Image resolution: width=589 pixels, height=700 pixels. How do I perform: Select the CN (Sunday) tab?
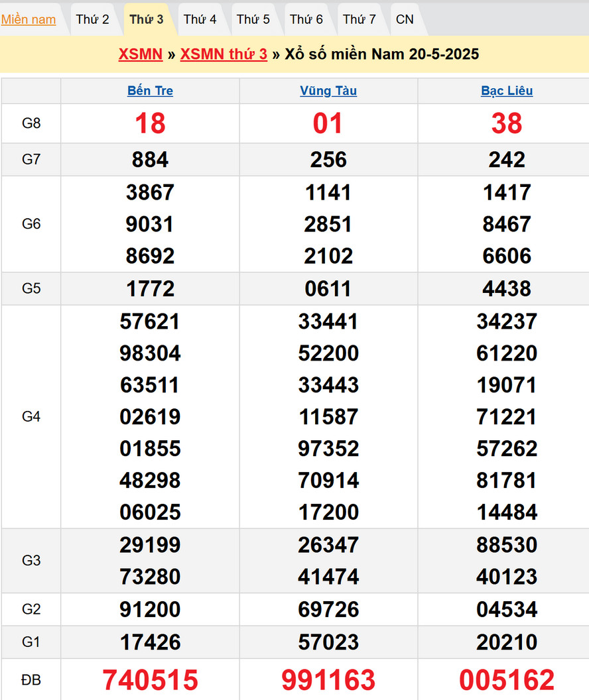[x=405, y=19]
